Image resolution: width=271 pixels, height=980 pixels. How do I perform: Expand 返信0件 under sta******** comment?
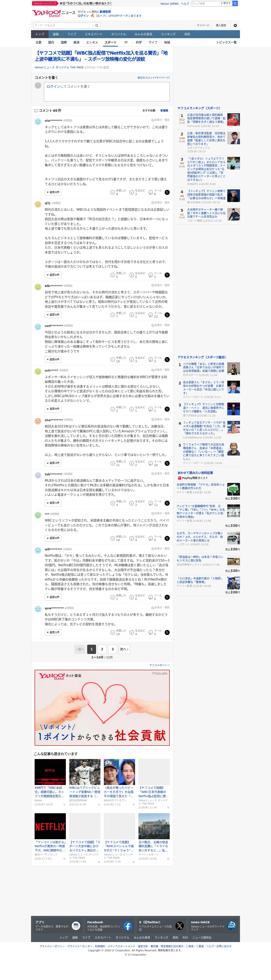tap(53, 193)
